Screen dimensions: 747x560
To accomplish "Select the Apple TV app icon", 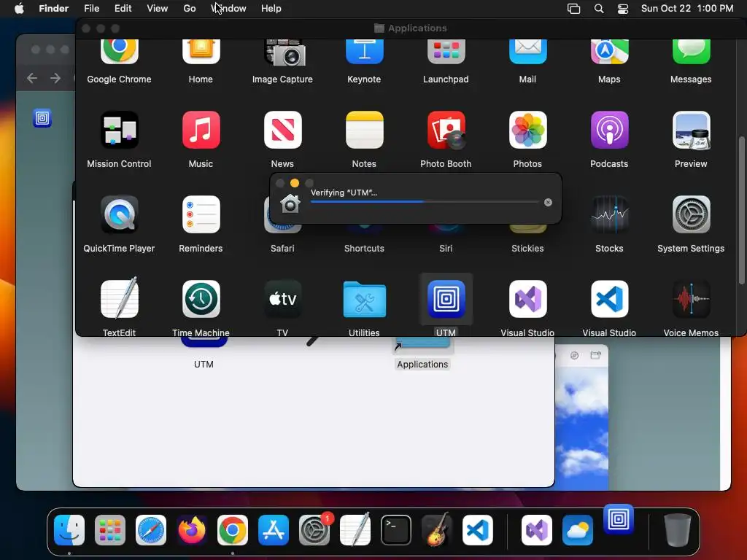I will [282, 298].
